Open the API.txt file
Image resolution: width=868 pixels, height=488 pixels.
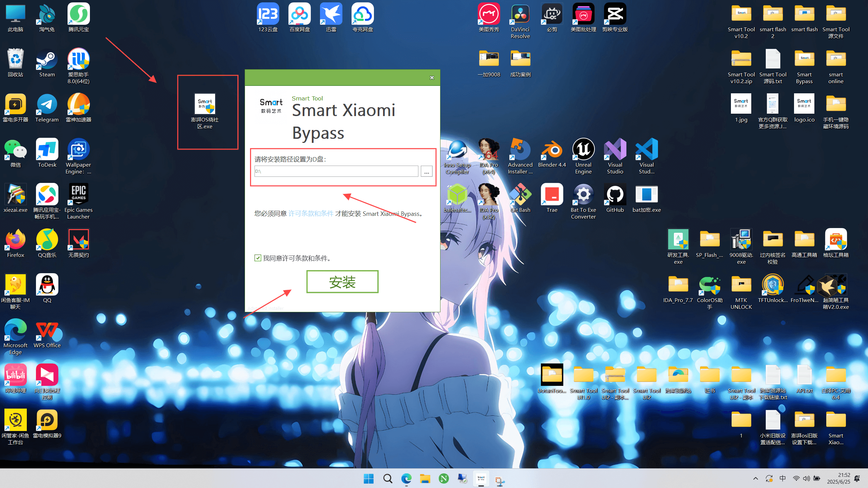click(x=804, y=379)
